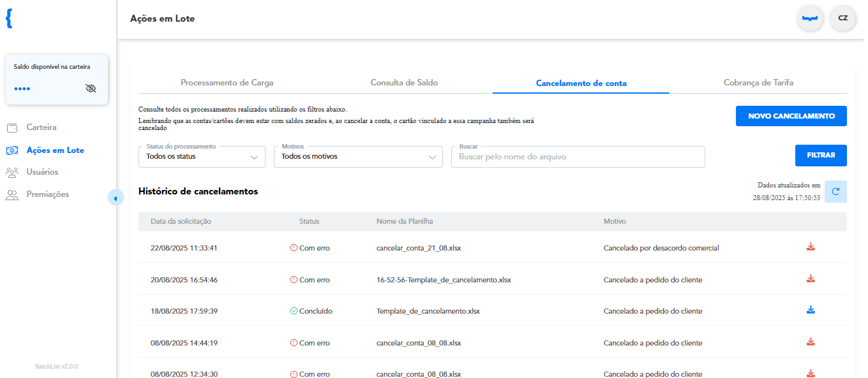This screenshot has height=378, width=868.
Task: Download the concluded Template_de_cancelamento.xlsx result
Action: (x=811, y=310)
